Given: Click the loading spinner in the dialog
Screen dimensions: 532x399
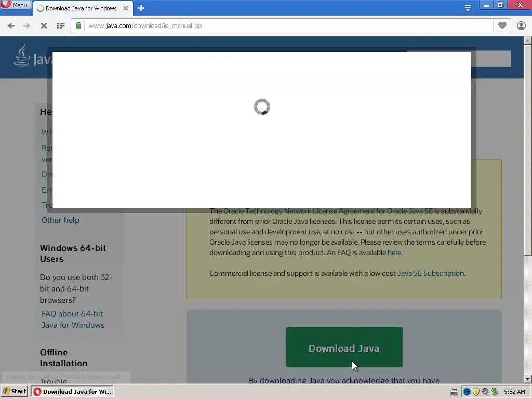Looking at the screenshot, I should pos(262,107).
